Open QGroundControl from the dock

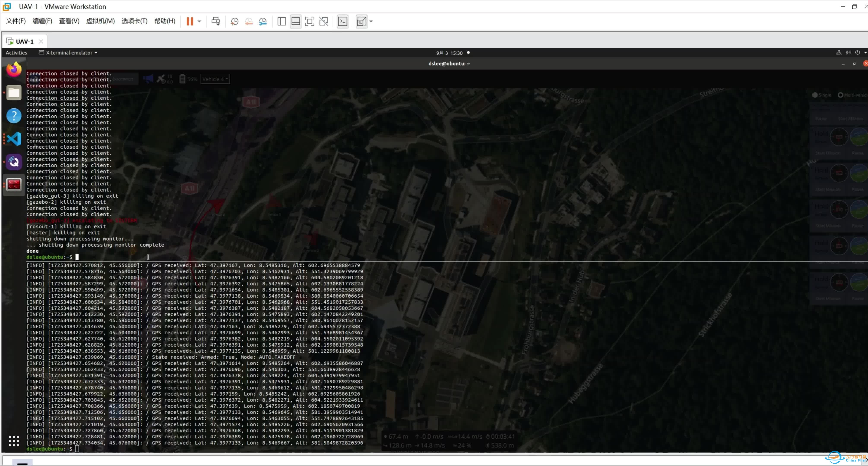point(14,162)
